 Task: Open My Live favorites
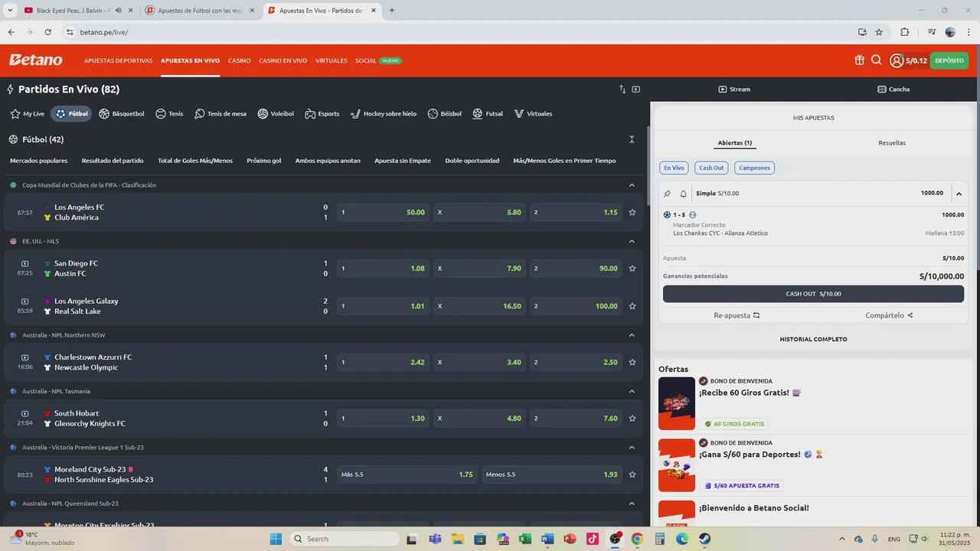tap(28, 113)
